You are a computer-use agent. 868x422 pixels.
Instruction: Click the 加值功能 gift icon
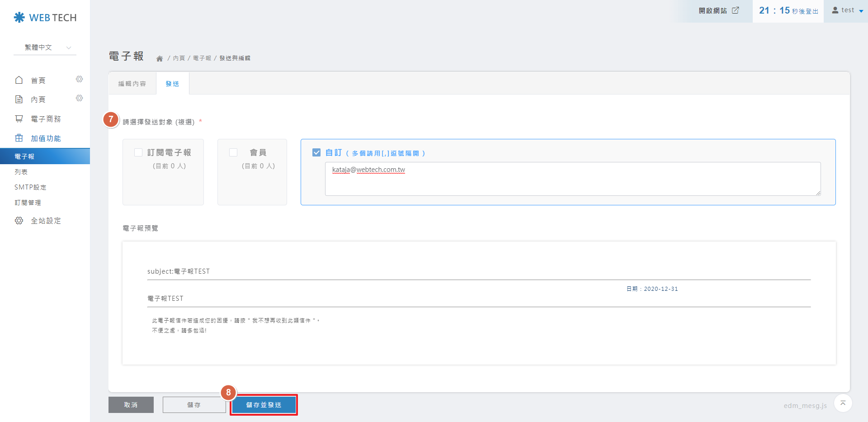click(19, 138)
